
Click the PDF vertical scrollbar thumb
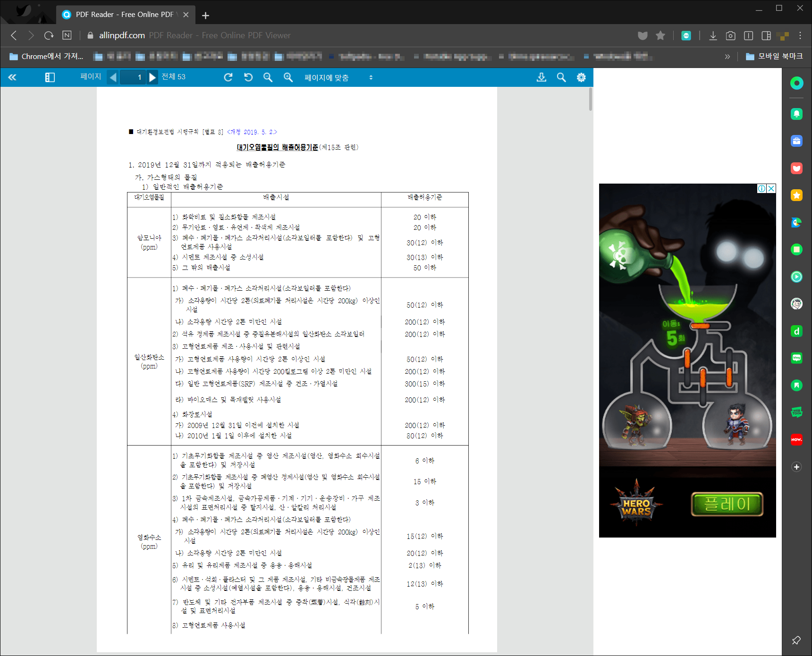pos(590,100)
